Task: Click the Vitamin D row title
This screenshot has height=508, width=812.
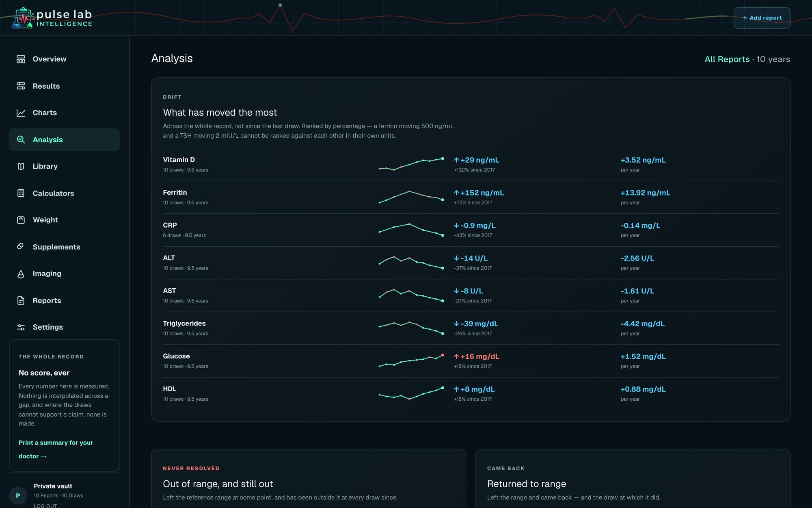Action: click(179, 160)
